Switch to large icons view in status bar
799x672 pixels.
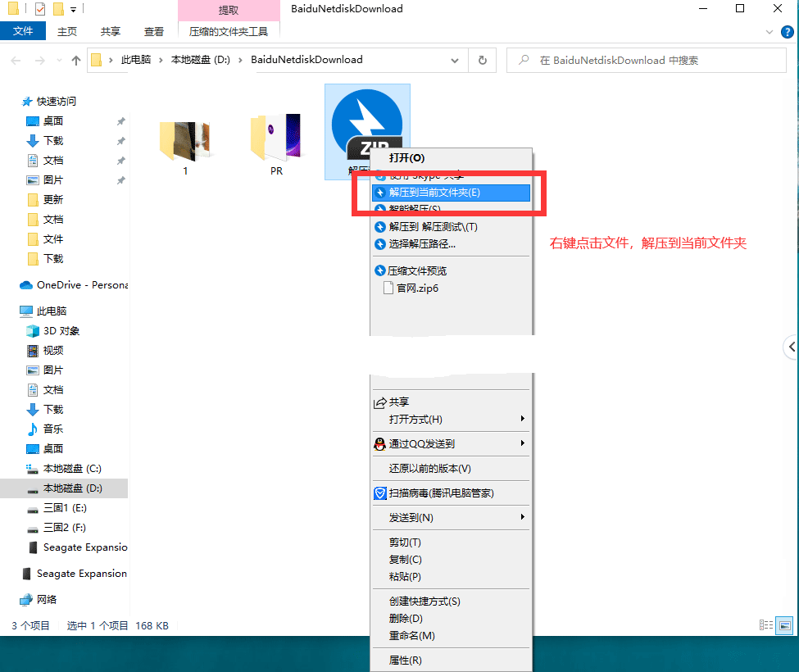click(784, 625)
